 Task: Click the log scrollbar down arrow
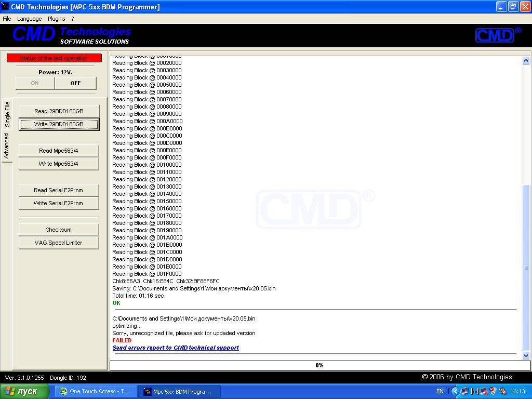(526, 355)
